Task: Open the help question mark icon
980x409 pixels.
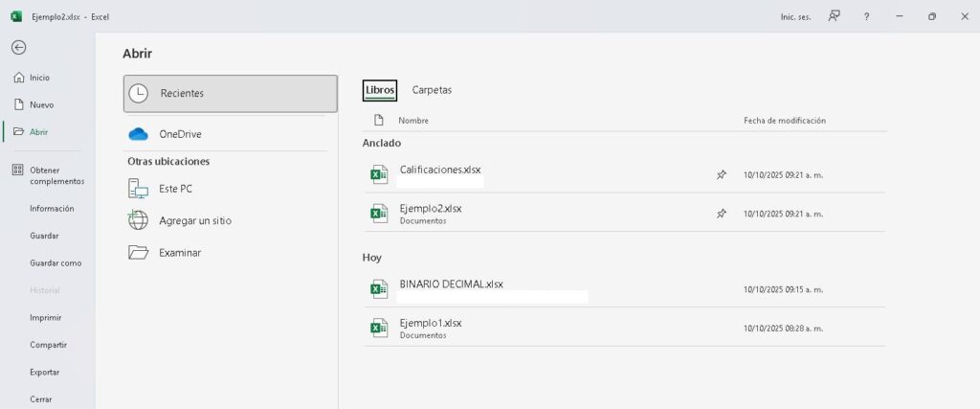Action: (x=866, y=17)
